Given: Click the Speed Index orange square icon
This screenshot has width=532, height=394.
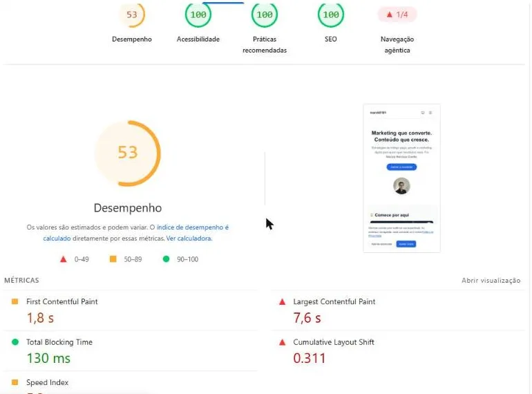Looking at the screenshot, I should click(x=15, y=382).
